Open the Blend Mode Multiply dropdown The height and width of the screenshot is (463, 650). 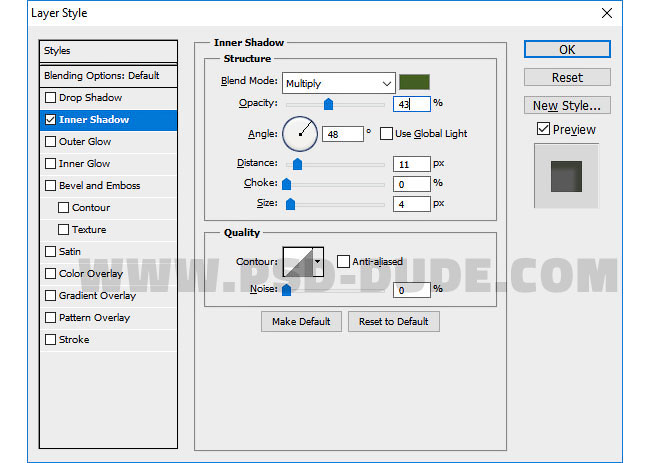(339, 83)
